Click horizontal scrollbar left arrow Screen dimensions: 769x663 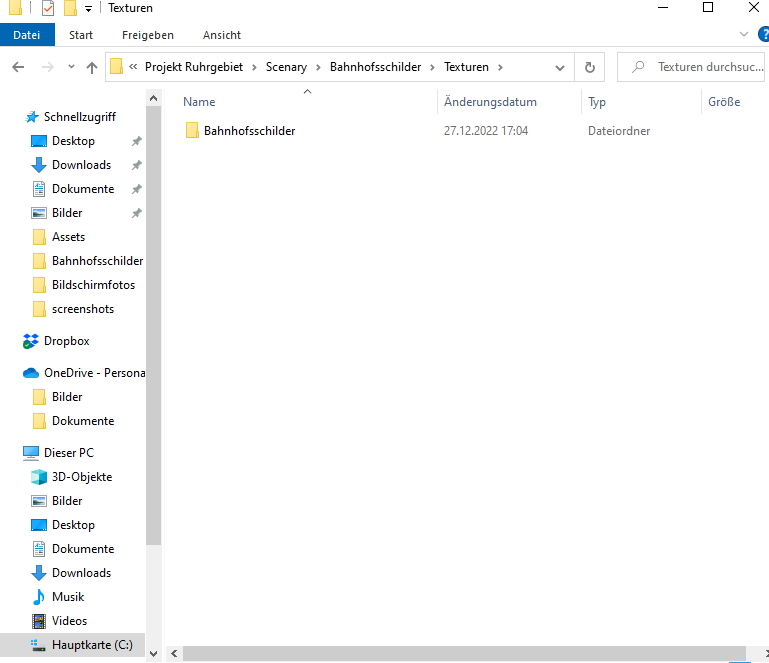pos(174,654)
